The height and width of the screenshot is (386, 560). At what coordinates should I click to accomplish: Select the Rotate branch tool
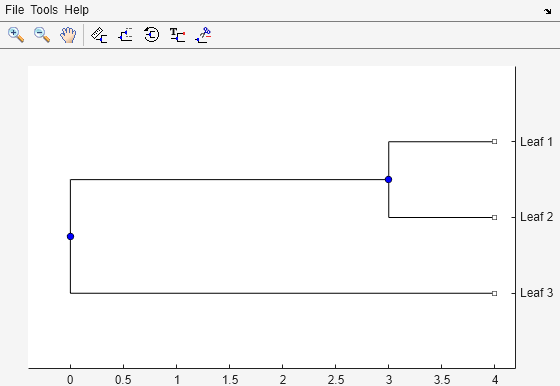click(x=151, y=35)
